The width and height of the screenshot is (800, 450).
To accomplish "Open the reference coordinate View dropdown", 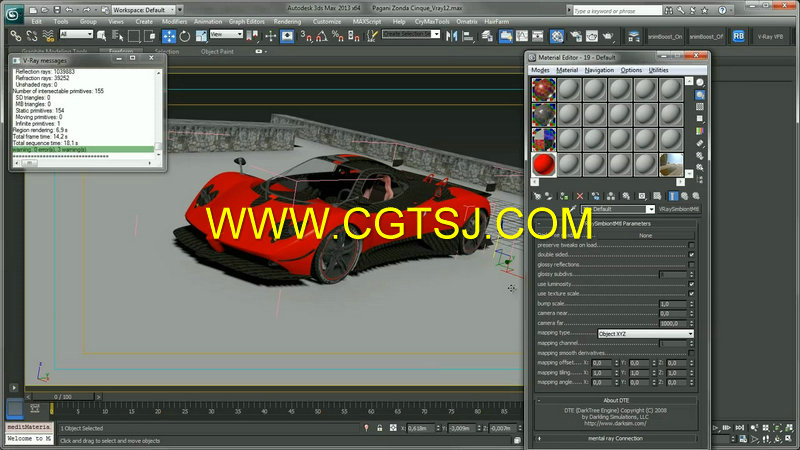I will click(x=226, y=34).
